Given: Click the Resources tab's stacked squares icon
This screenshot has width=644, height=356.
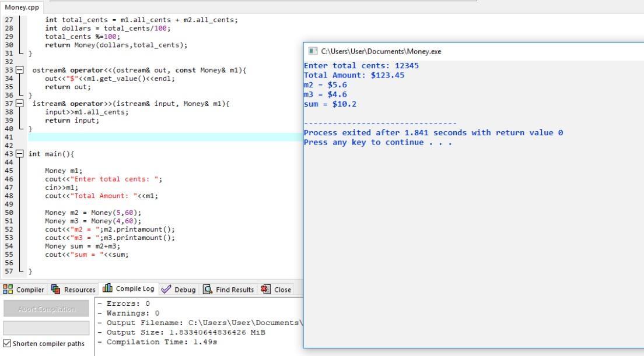Looking at the screenshot, I should pos(57,290).
